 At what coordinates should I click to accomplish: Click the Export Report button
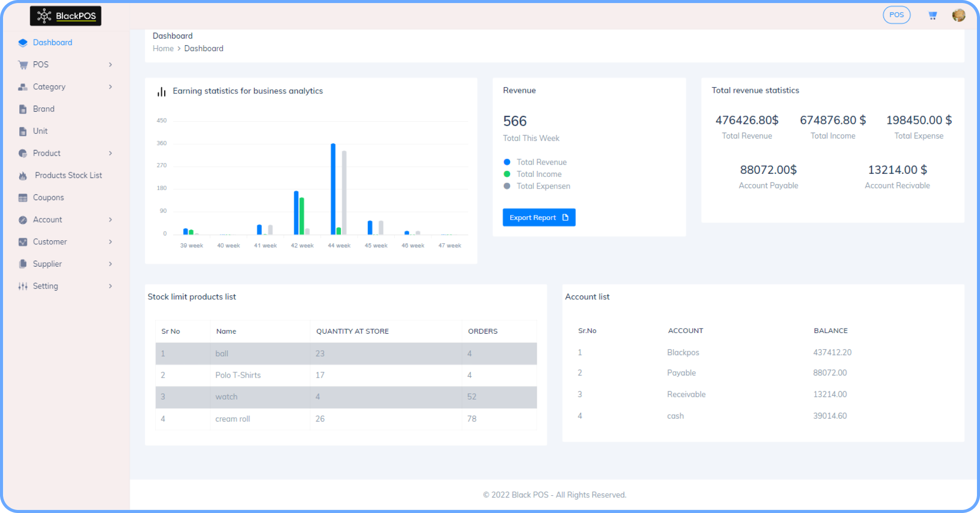539,217
